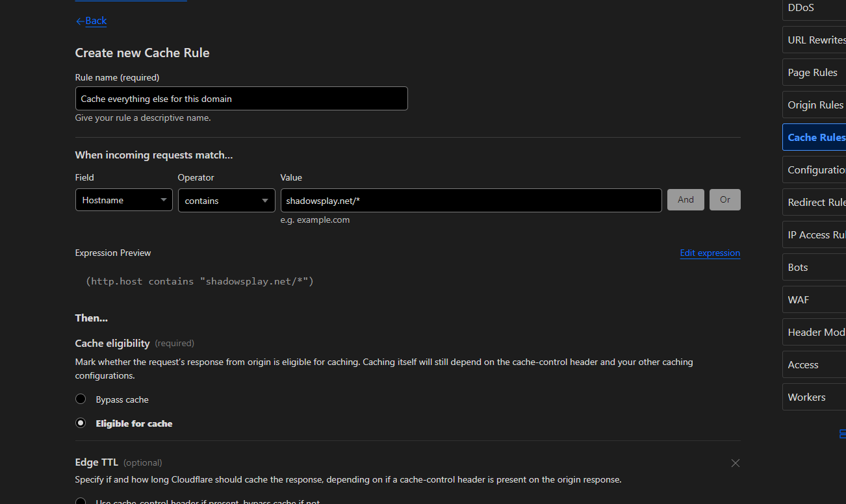846x504 pixels.
Task: Click the Rule name text field
Action: tap(241, 99)
